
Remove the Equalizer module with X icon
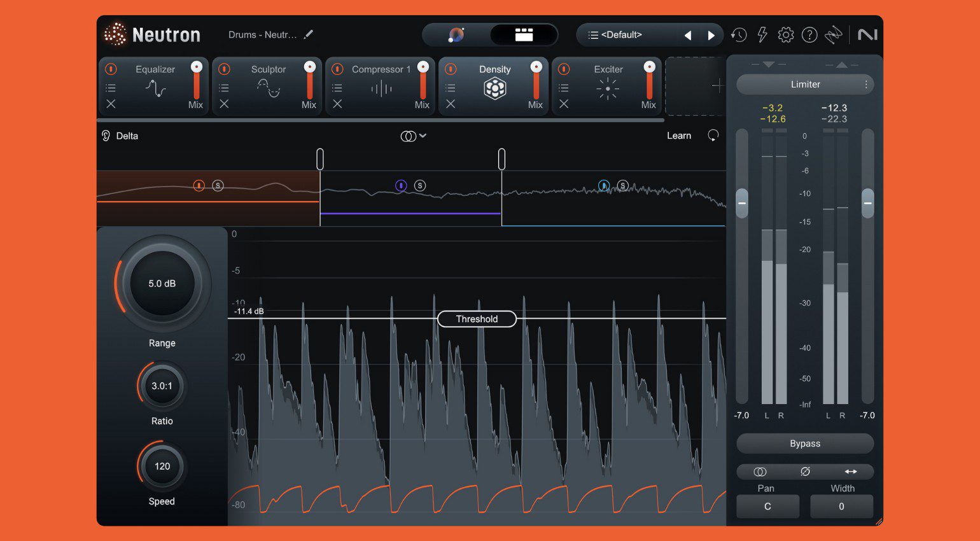[111, 104]
